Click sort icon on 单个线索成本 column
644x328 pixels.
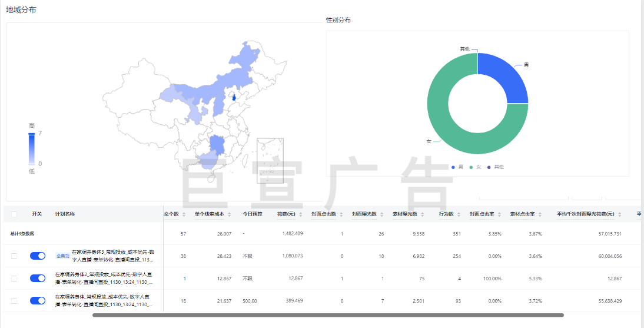pos(229,214)
